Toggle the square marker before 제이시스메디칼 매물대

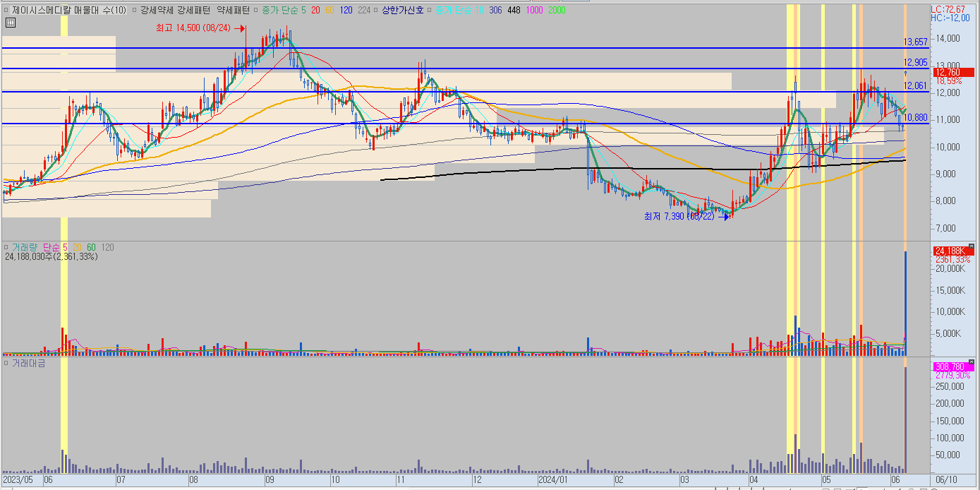pos(6,10)
